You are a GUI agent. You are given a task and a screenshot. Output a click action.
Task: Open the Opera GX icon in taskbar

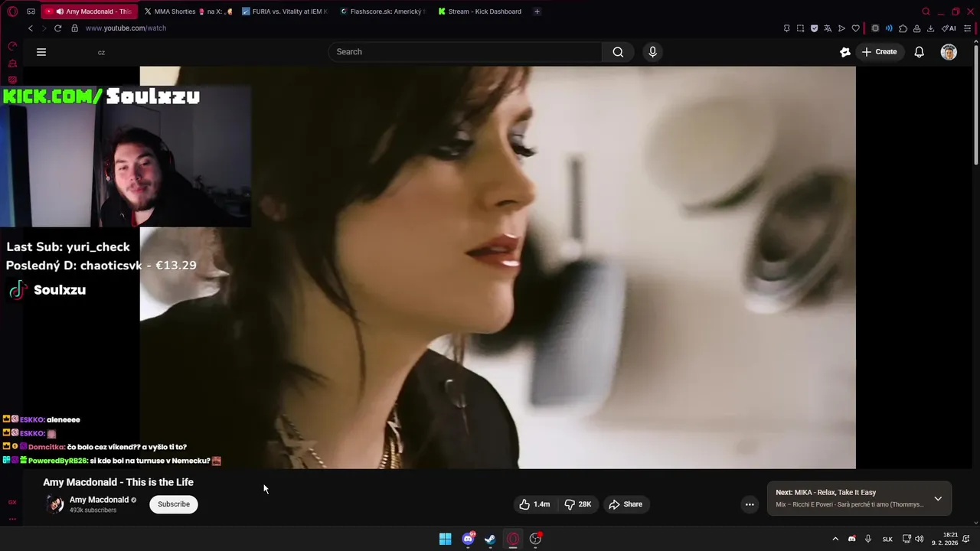[513, 539]
